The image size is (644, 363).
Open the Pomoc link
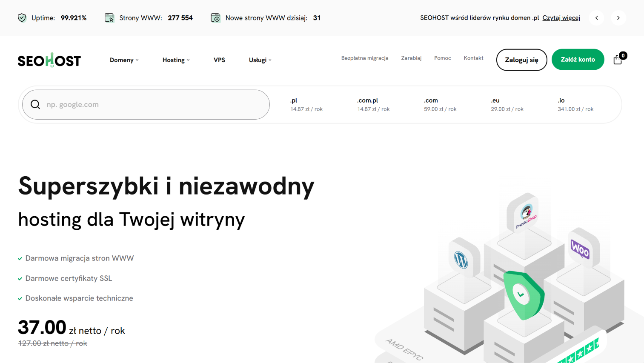(x=443, y=58)
